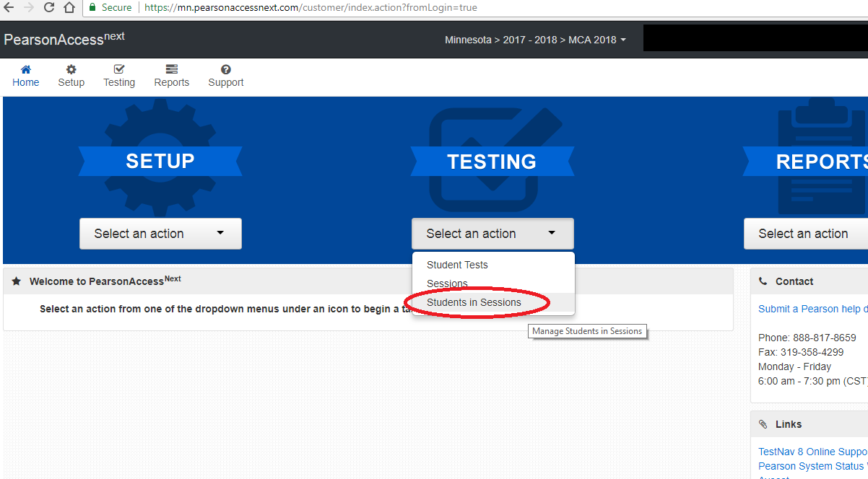Open the Setup 'Select an action' dropdown
This screenshot has width=868, height=479.
pos(160,234)
